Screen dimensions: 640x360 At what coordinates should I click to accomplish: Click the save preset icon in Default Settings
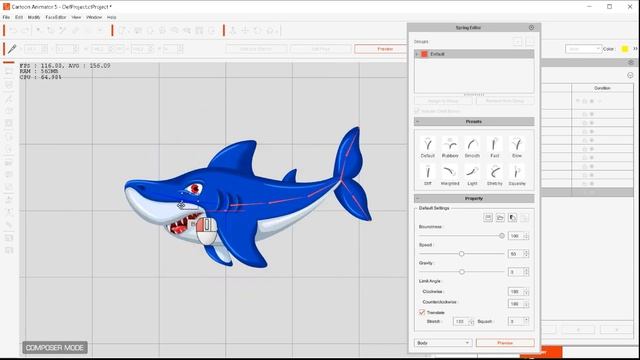(488, 218)
